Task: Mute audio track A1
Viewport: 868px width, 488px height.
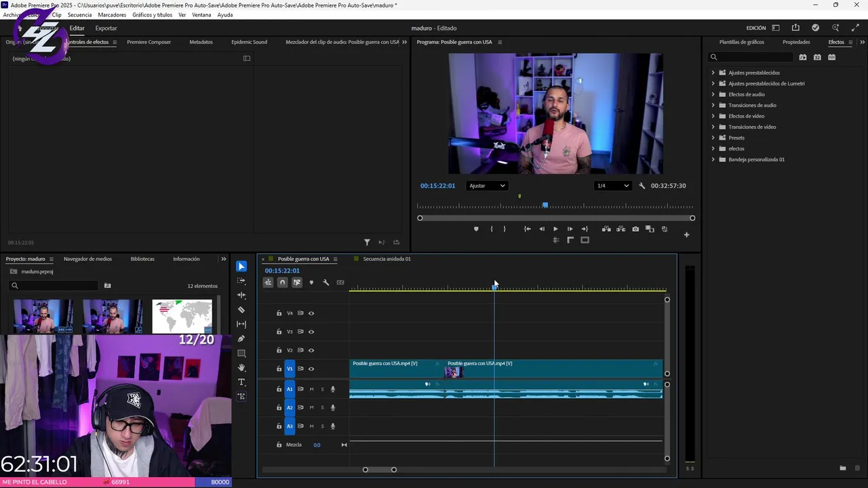Action: pyautogui.click(x=311, y=389)
